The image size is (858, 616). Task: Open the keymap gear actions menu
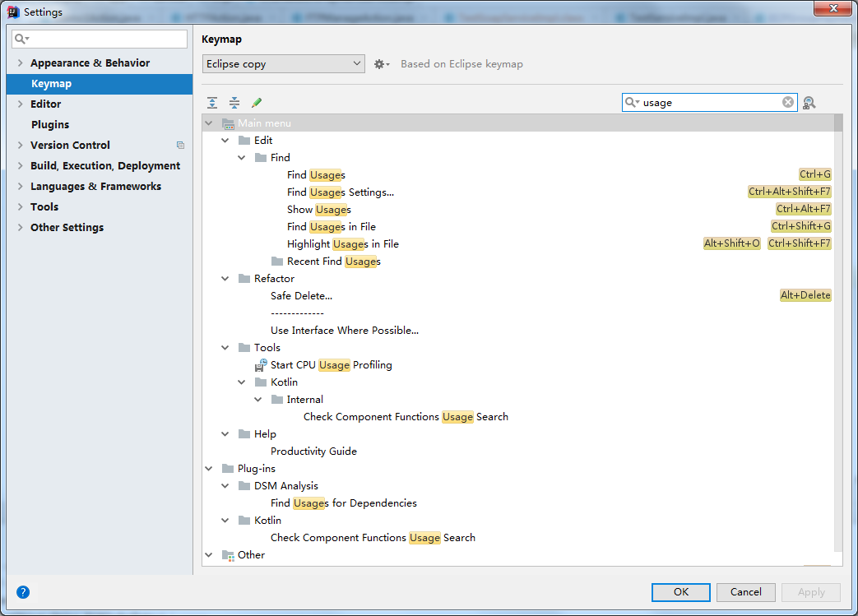tap(382, 64)
